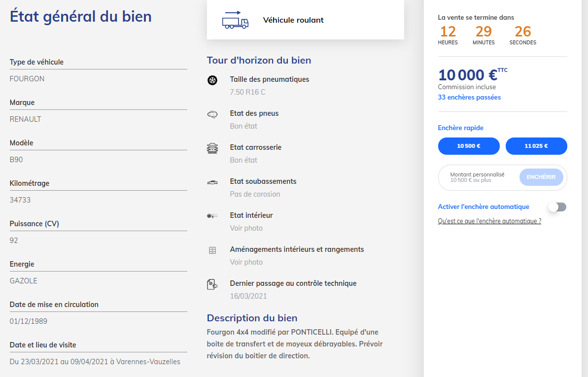Place quick bid of 11 025 €
This screenshot has height=377, width=588.
click(x=536, y=146)
